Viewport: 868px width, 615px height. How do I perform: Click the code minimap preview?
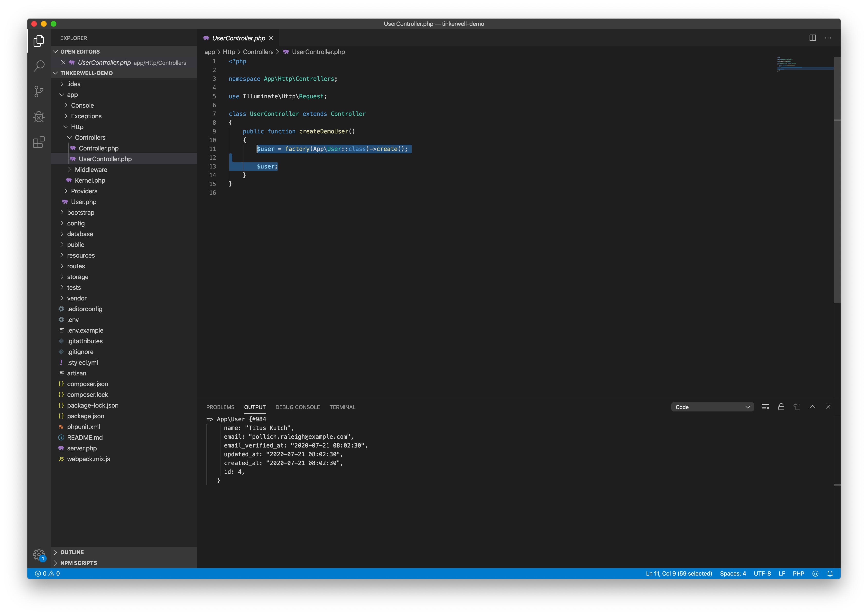[x=805, y=64]
